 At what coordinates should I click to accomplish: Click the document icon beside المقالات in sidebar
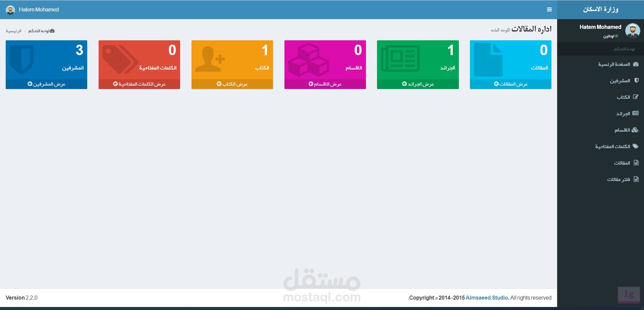click(636, 163)
